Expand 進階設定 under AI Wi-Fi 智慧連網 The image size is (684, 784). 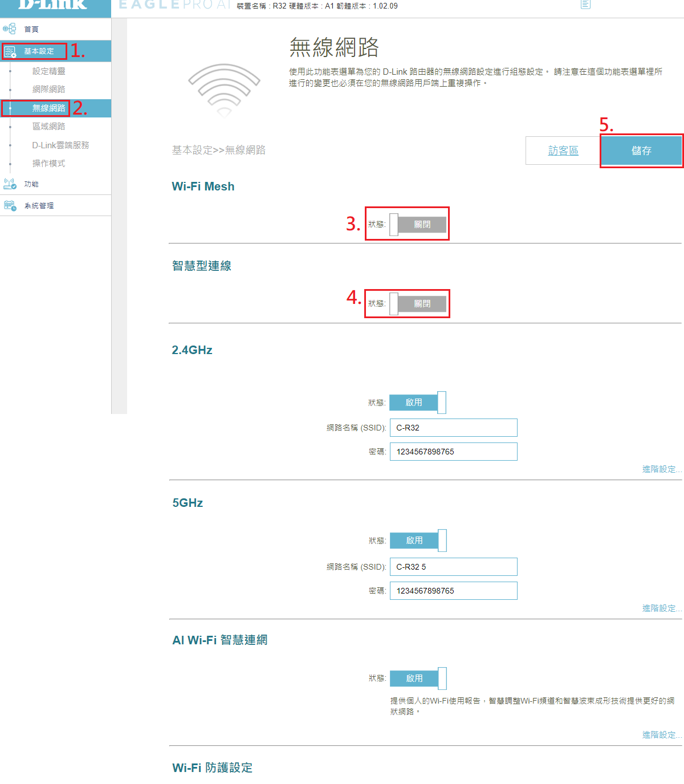[661, 735]
